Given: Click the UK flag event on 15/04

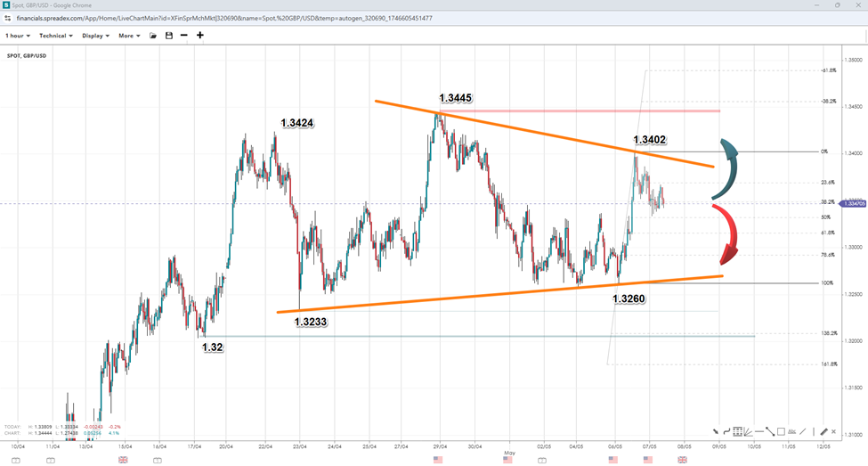Looking at the screenshot, I should tap(123, 460).
